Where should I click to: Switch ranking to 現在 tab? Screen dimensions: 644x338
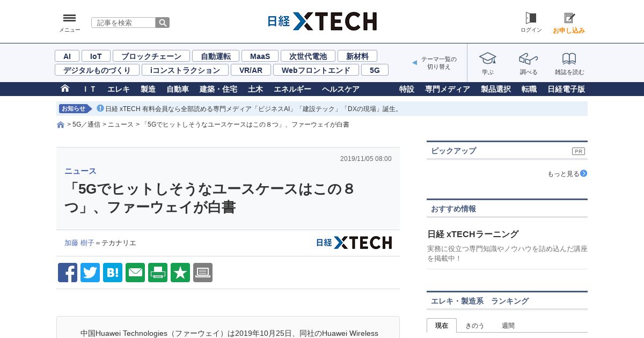[442, 325]
